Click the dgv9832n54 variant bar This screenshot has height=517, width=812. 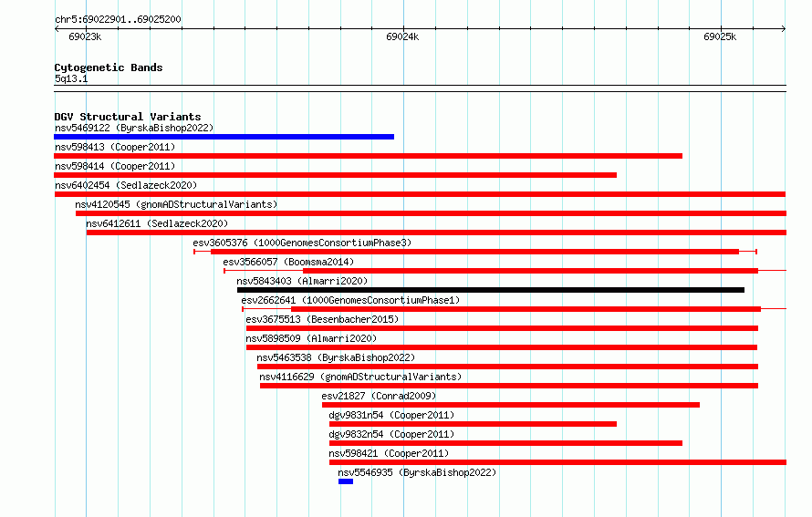click(x=506, y=443)
